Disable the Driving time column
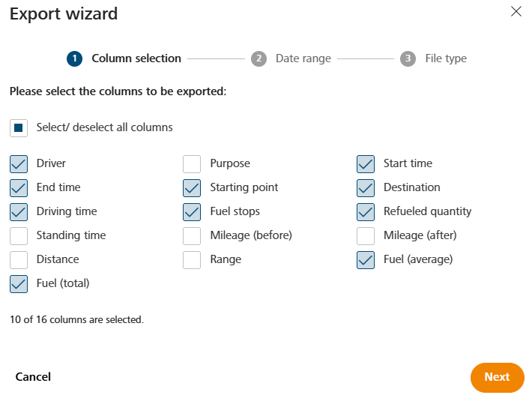 tap(19, 212)
